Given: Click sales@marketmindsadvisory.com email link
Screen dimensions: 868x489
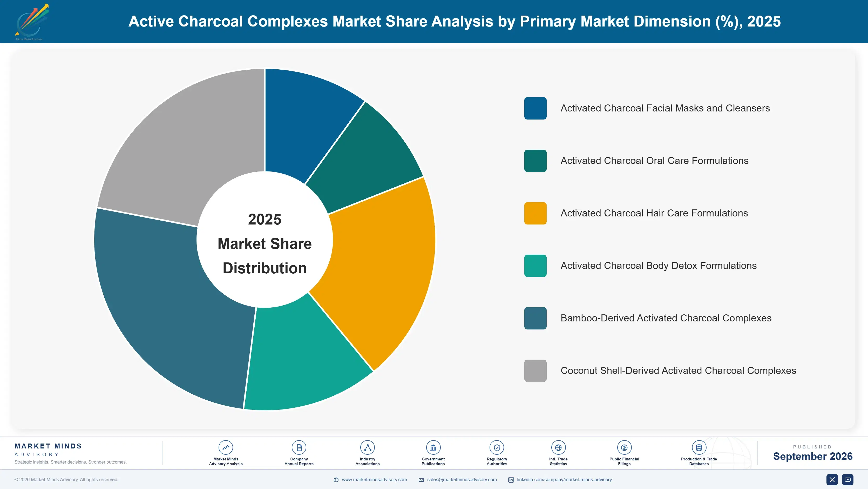Looking at the screenshot, I should pos(462,480).
